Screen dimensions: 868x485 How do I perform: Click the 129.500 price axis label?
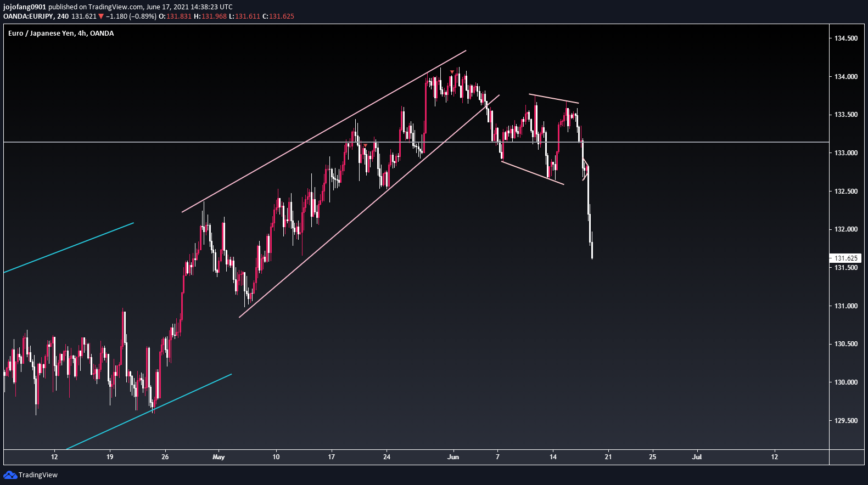click(x=846, y=421)
